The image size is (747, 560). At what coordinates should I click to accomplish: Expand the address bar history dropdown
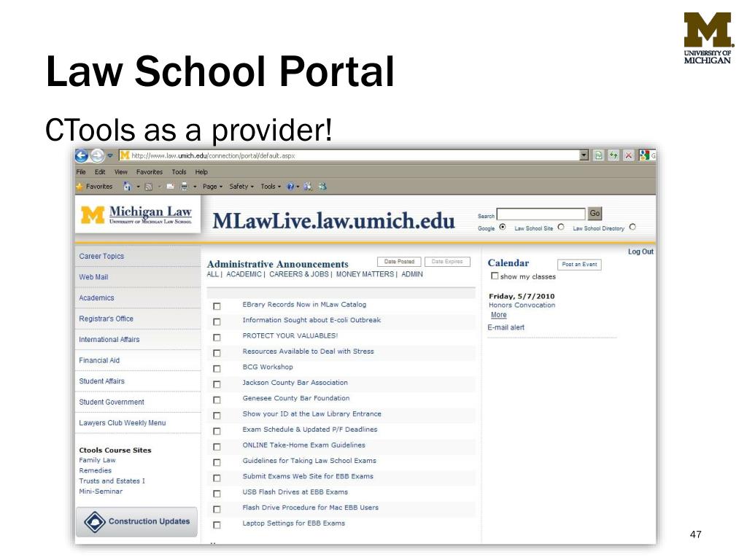(584, 156)
